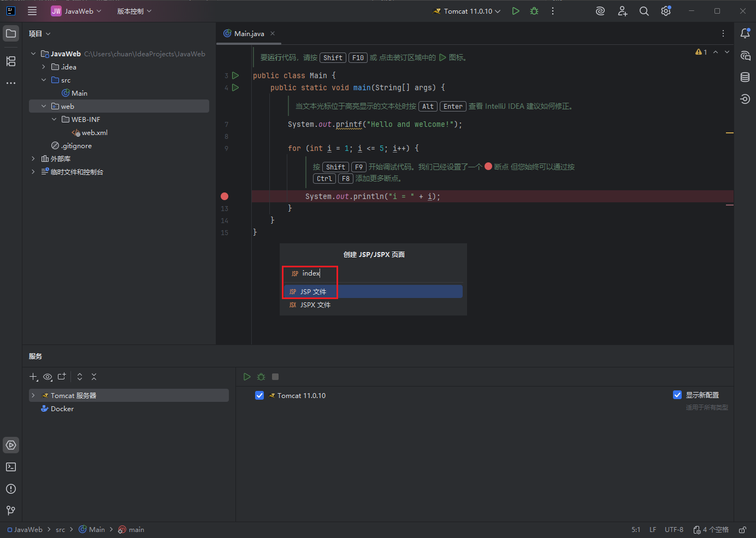Debug the Tomcat 11.0.10 configuration
Screen dimensions: 756x538
point(534,11)
